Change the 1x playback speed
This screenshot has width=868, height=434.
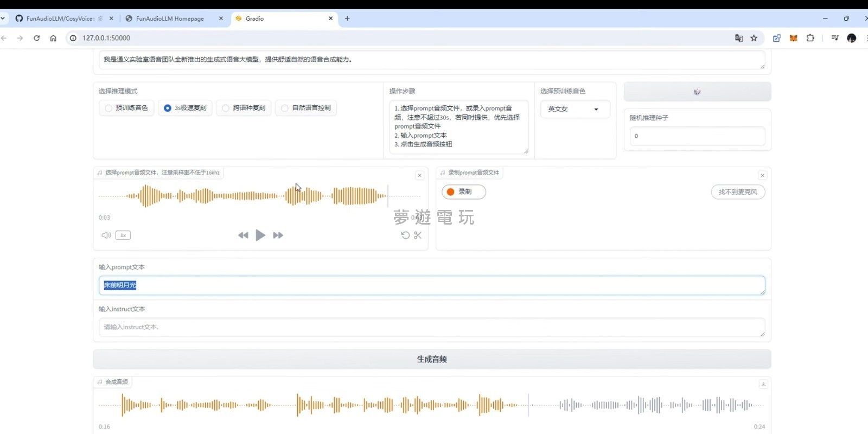123,235
